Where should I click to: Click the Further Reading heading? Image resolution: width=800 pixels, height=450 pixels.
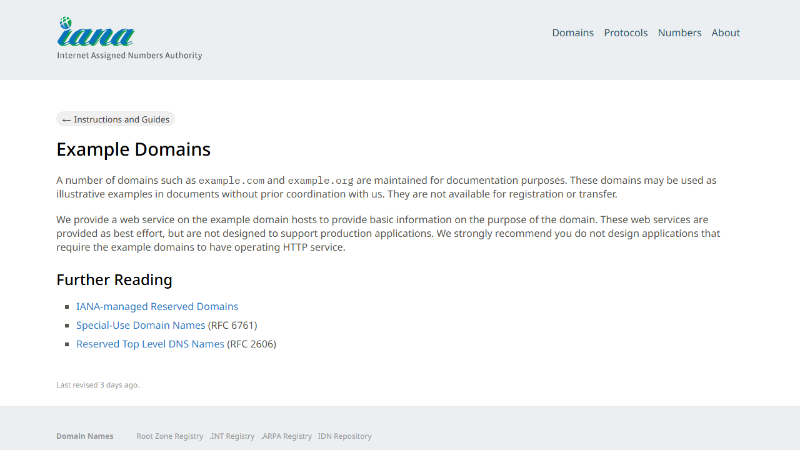point(114,280)
